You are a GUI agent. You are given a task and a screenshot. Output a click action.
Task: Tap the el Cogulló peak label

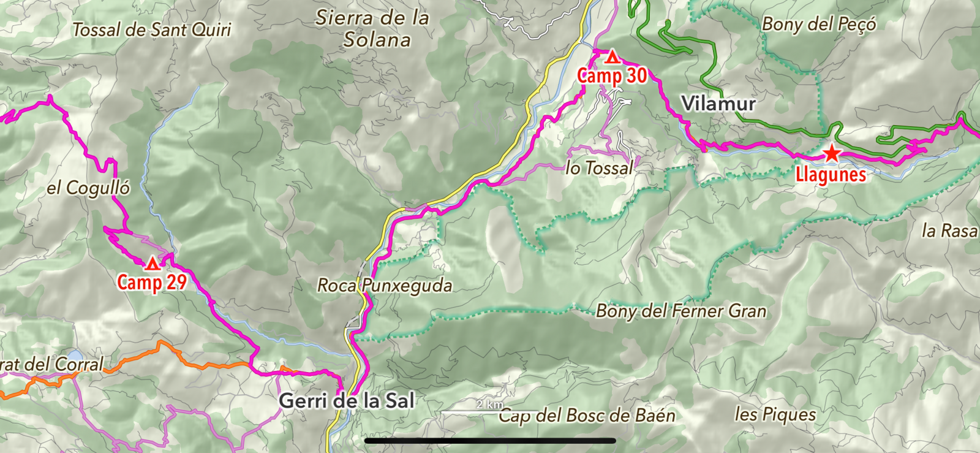(88, 188)
